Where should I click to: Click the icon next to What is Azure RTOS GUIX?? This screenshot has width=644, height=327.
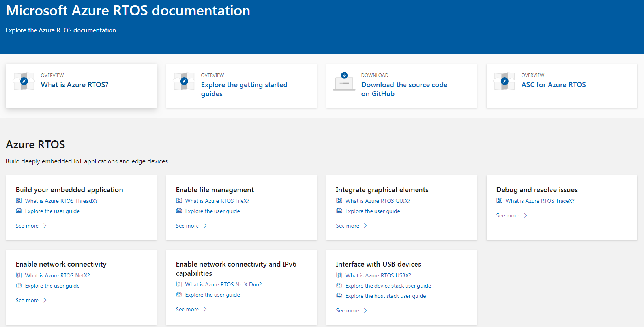click(x=339, y=200)
